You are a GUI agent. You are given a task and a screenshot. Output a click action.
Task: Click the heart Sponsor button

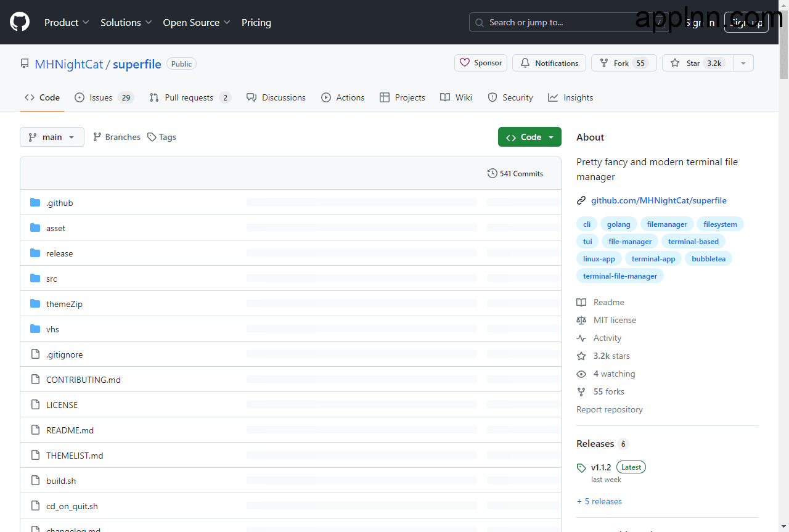pyautogui.click(x=481, y=63)
